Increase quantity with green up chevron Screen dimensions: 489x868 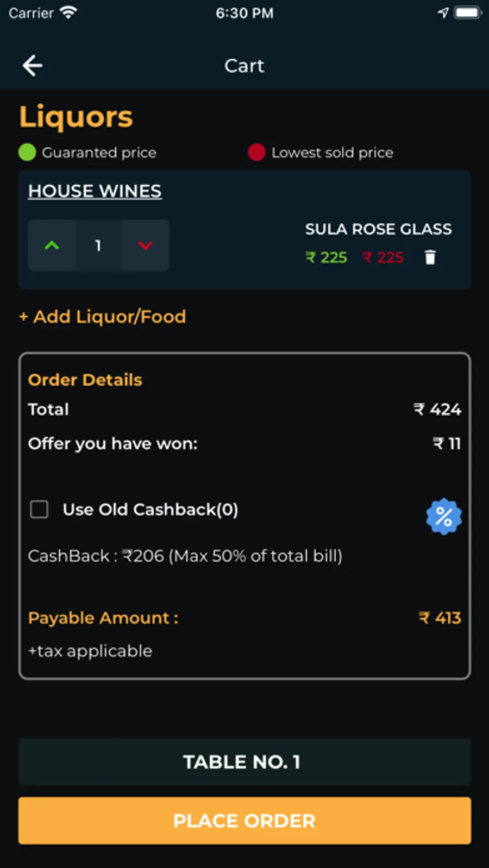pyautogui.click(x=52, y=246)
